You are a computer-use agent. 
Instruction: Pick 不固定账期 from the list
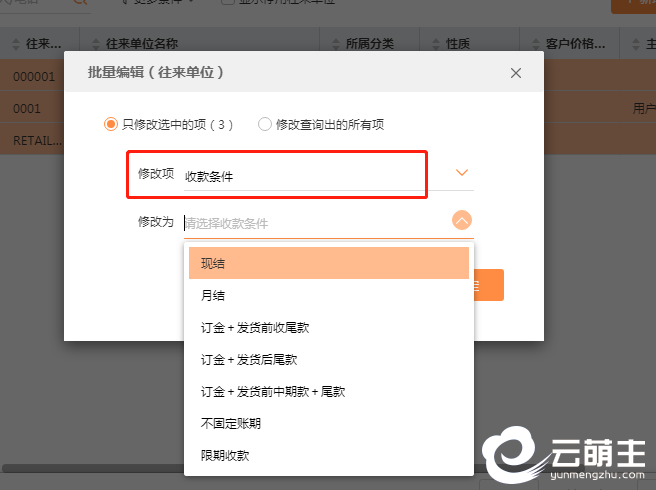(x=328, y=423)
